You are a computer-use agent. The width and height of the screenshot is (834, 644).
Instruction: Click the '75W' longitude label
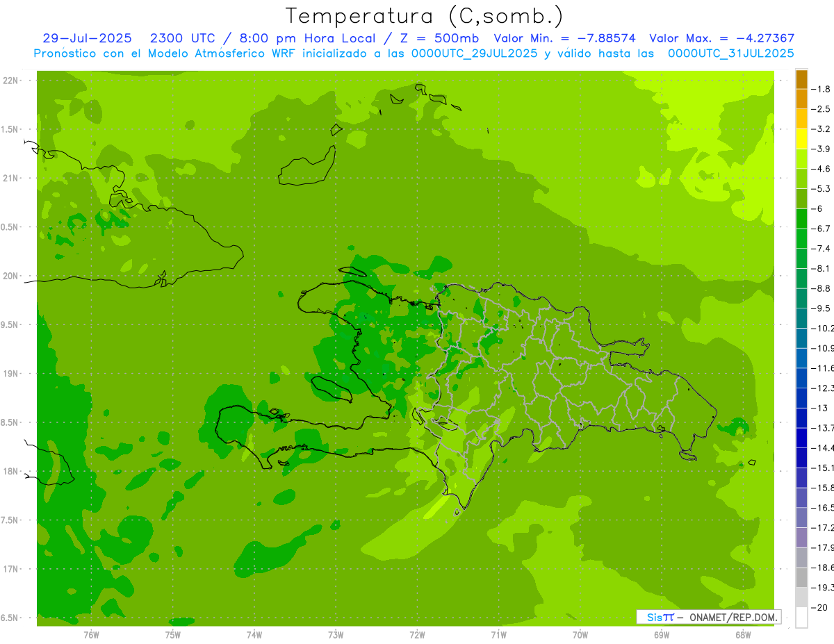point(173,634)
